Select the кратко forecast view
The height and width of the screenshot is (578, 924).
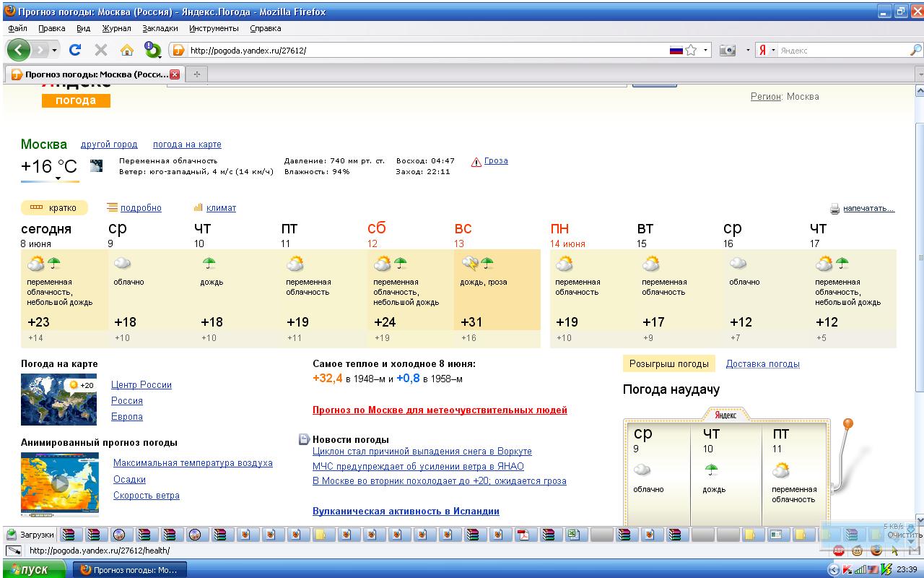pos(54,208)
